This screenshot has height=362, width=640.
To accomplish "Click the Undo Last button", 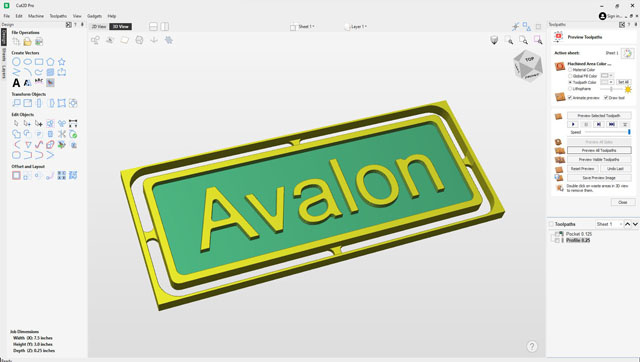I will click(x=615, y=169).
